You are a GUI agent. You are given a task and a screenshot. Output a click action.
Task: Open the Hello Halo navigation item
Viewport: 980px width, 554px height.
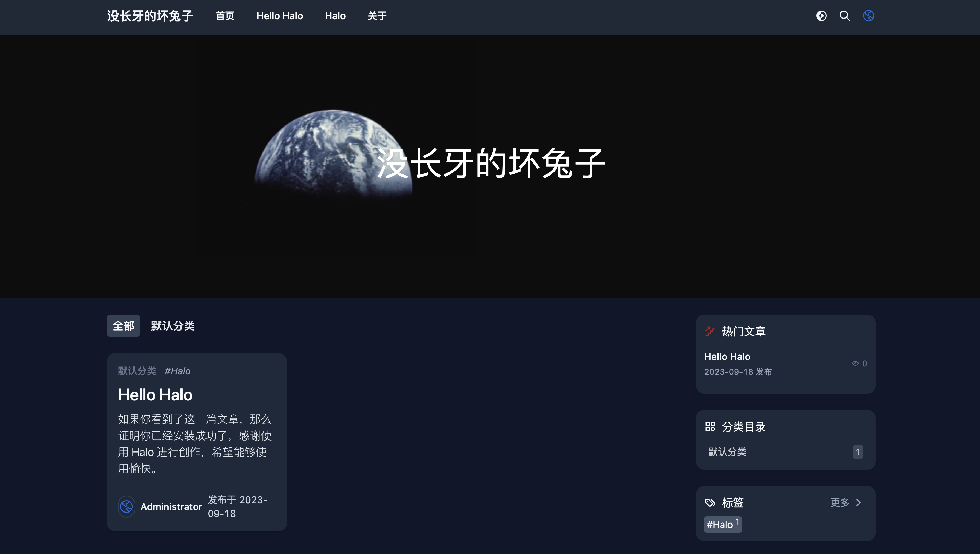[279, 16]
